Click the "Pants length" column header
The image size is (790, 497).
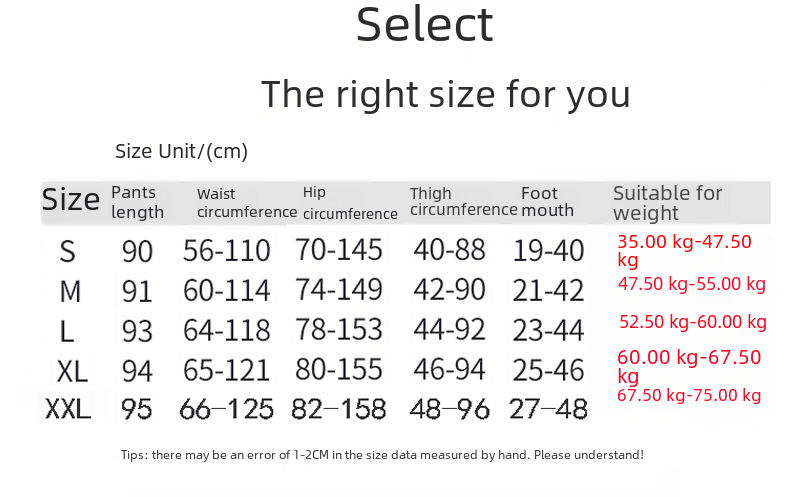(x=137, y=202)
